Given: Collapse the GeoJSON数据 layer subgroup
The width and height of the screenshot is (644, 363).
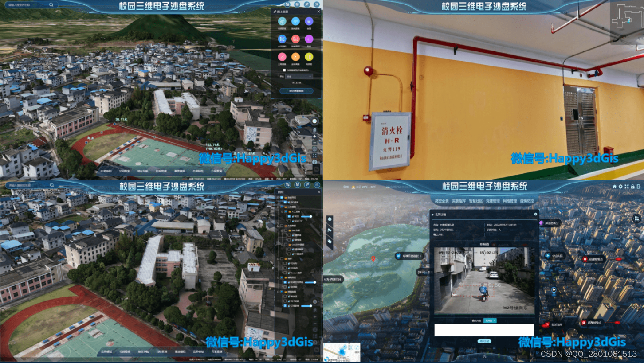Looking at the screenshot, I should point(282,244).
